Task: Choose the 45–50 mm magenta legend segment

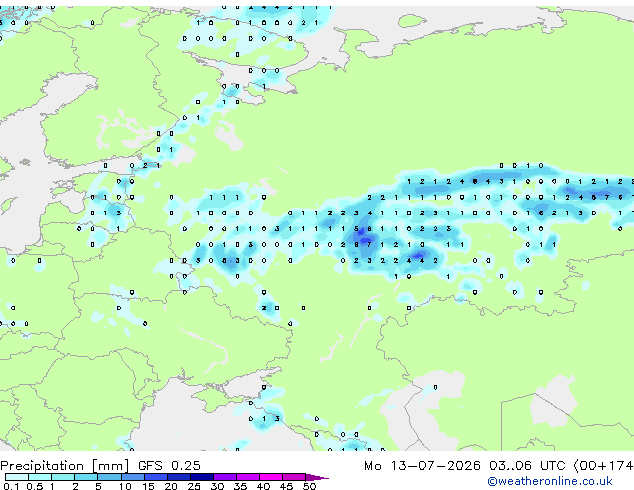Action: (x=294, y=477)
